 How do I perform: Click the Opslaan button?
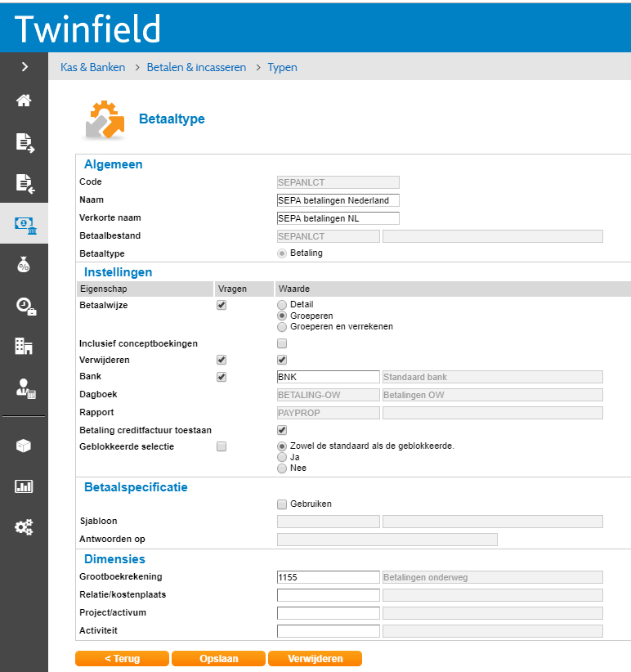[218, 659]
